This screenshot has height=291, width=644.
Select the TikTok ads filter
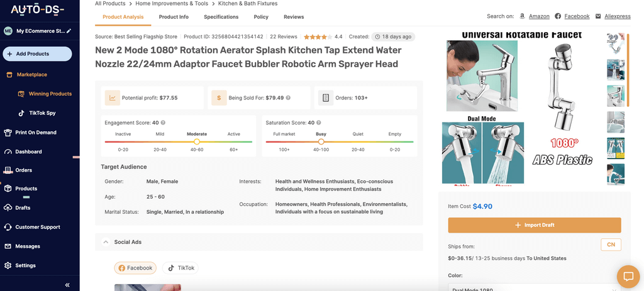(x=180, y=268)
